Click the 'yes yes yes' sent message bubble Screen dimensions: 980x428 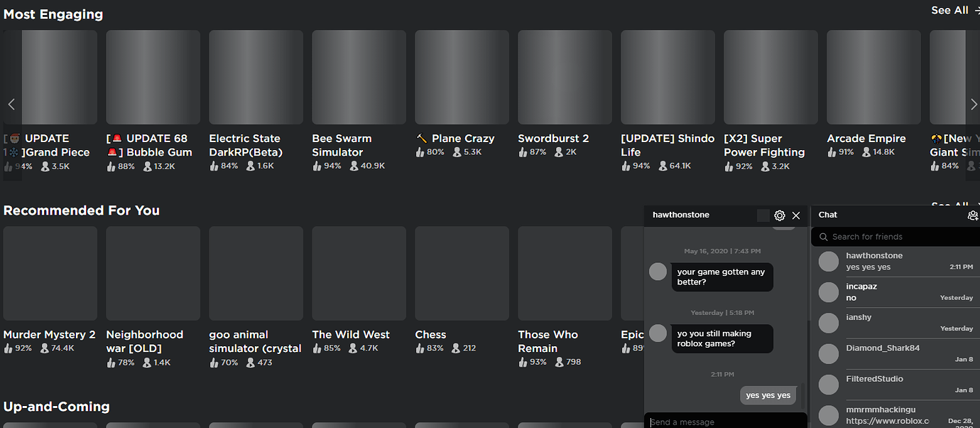[768, 395]
